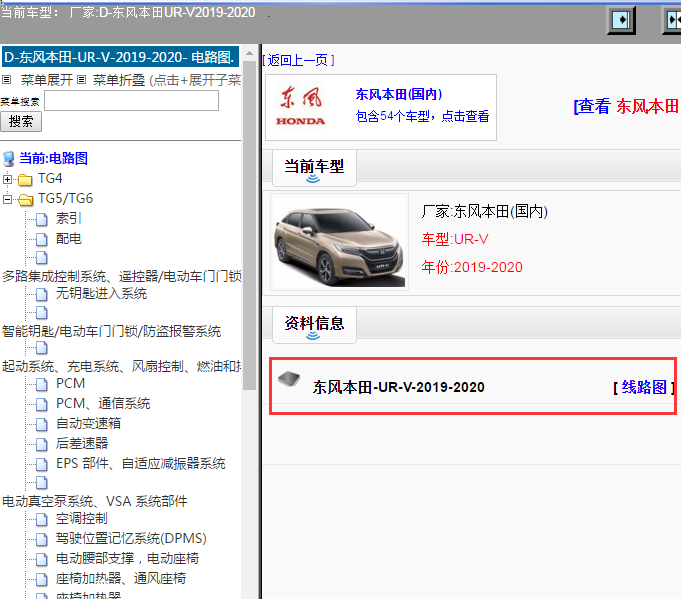Screen dimensions: 681x599
Task: Click the 年份:2019-2020 text
Action: click(x=472, y=267)
